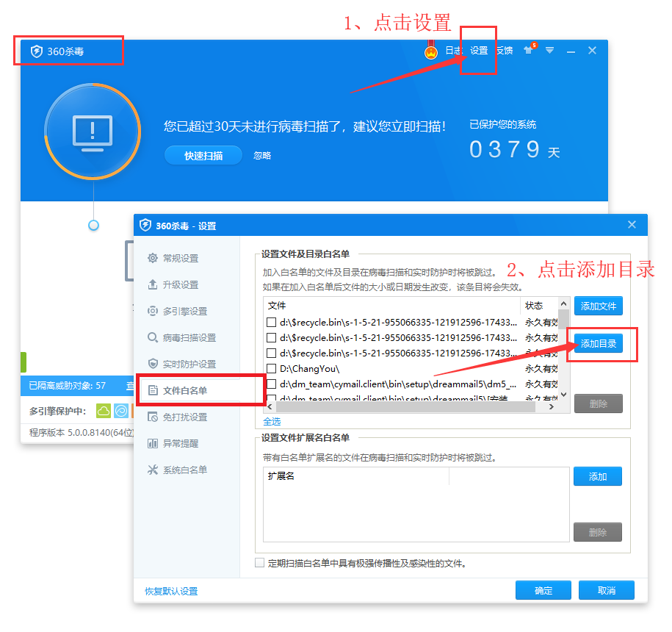
Task: Click the 360杀毒 shield logo in main window
Action: [37, 51]
